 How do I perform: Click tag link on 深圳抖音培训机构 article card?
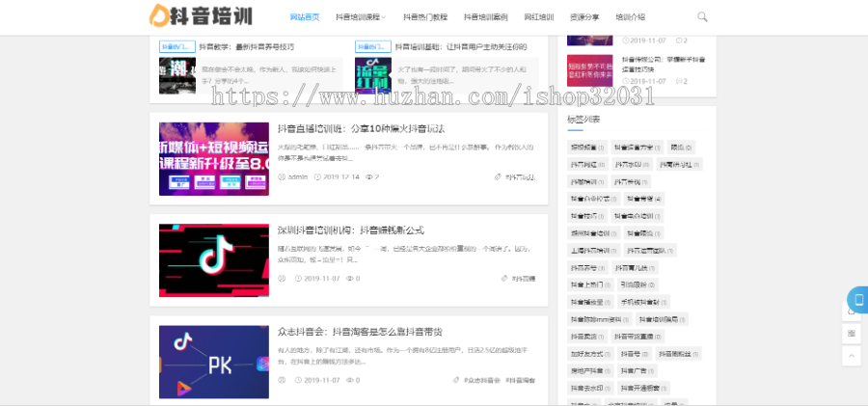coord(523,279)
